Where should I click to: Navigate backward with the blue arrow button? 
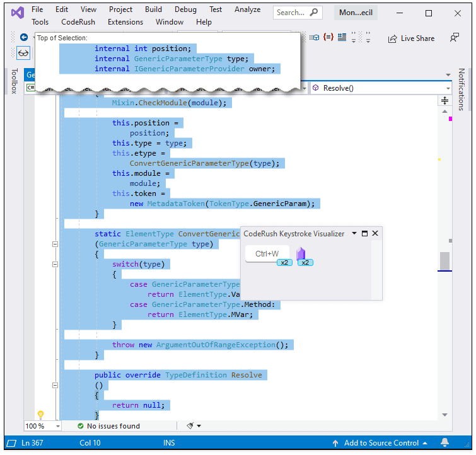(24, 37)
